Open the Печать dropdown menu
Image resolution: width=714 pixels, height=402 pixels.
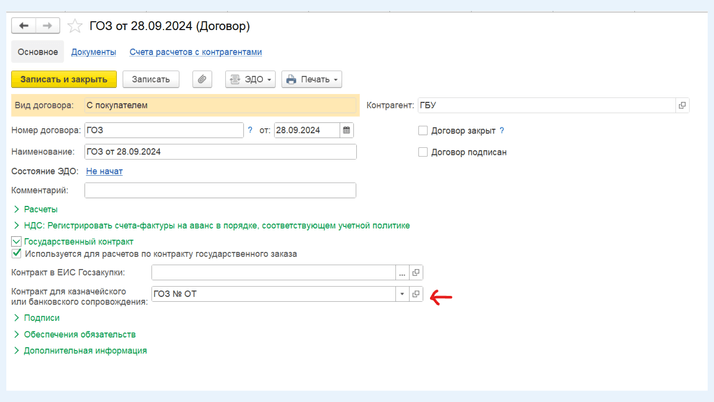tap(312, 79)
